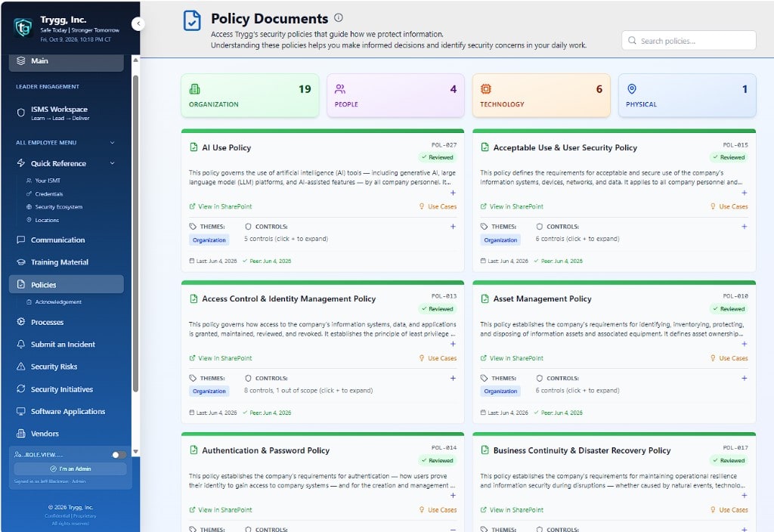The height and width of the screenshot is (532, 774).
Task: Click the Asset Management Policy document icon
Action: (485, 298)
